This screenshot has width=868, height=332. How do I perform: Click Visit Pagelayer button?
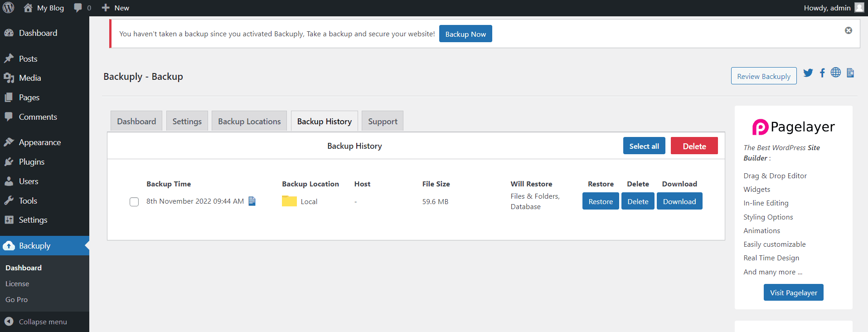(x=794, y=293)
